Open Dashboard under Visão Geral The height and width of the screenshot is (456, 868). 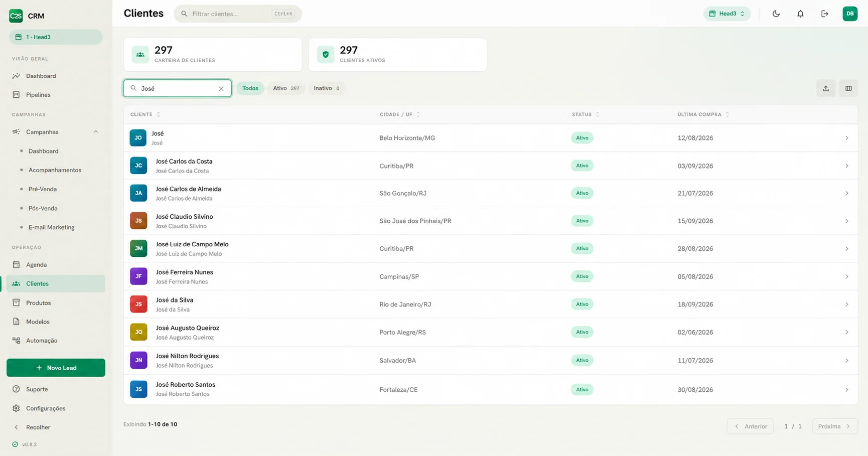[x=56, y=76]
